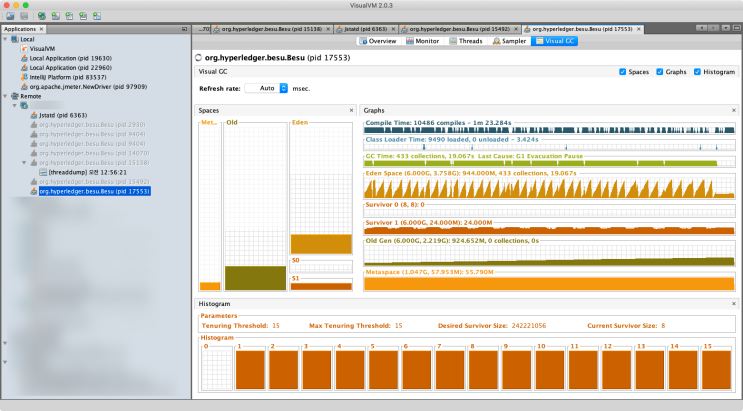Viewport: 743px width, 411px height.
Task: Collapse the Besu (pid 15138) tree node
Action: [x=24, y=163]
